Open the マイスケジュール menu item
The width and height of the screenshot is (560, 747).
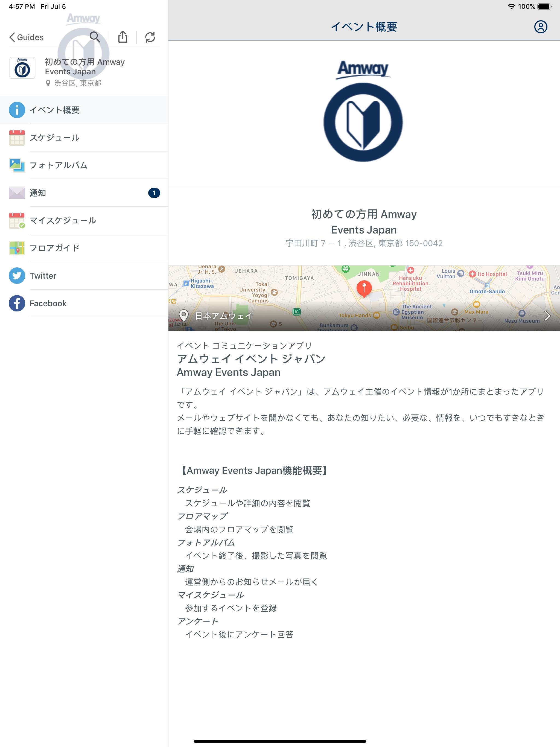(84, 221)
